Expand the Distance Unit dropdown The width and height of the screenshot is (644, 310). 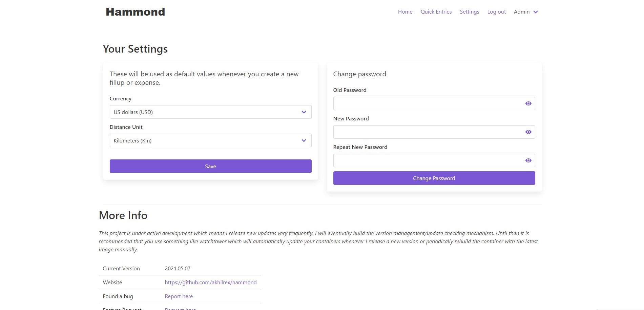tap(210, 140)
